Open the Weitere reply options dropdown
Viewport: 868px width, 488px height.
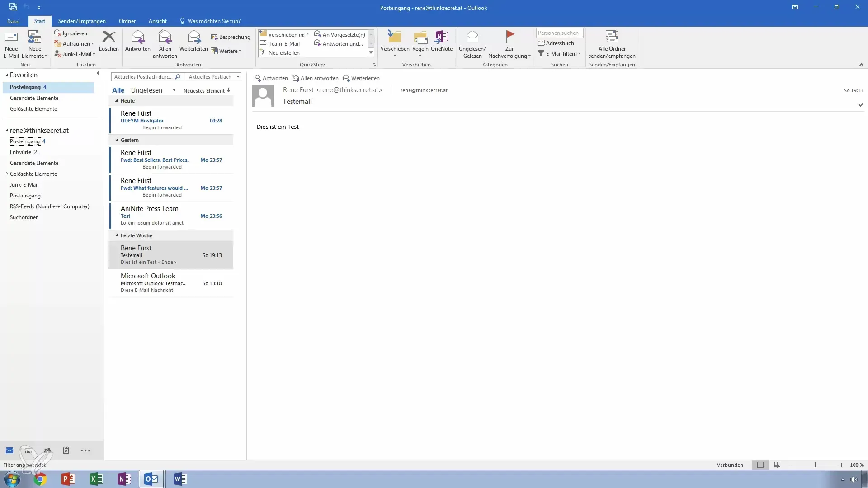point(226,51)
